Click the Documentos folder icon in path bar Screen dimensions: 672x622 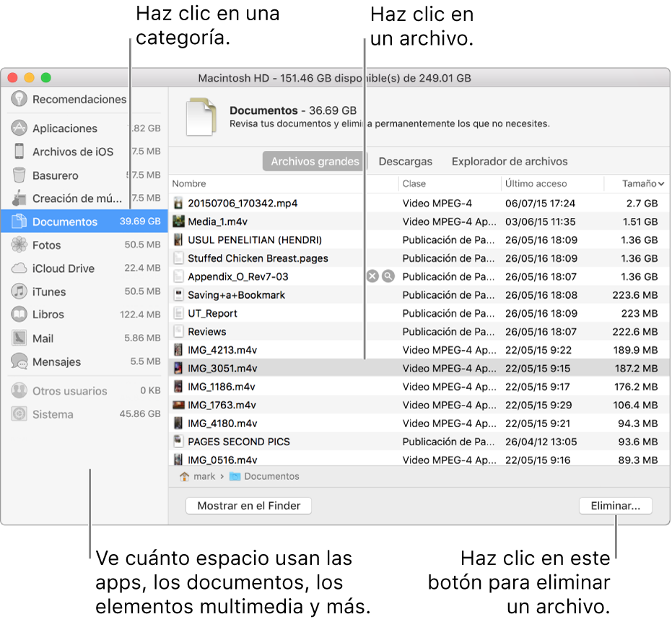235,476
